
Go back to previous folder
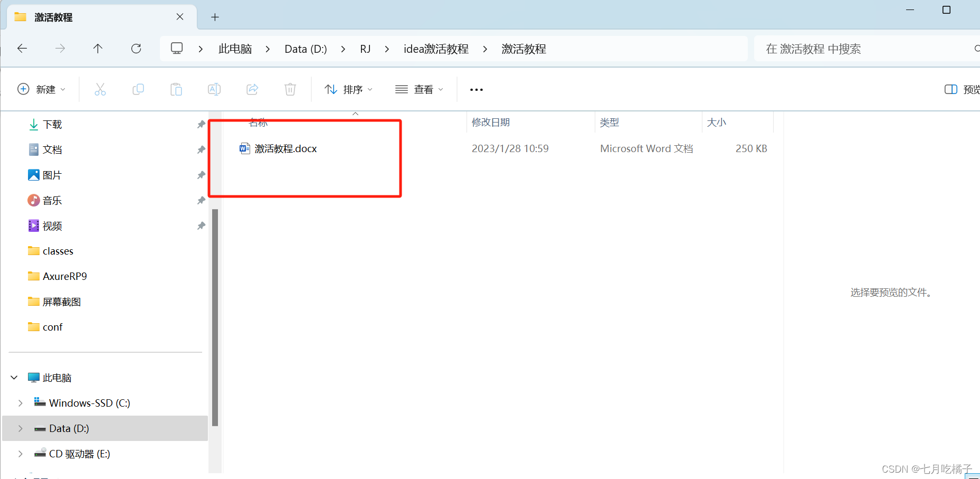(x=22, y=49)
